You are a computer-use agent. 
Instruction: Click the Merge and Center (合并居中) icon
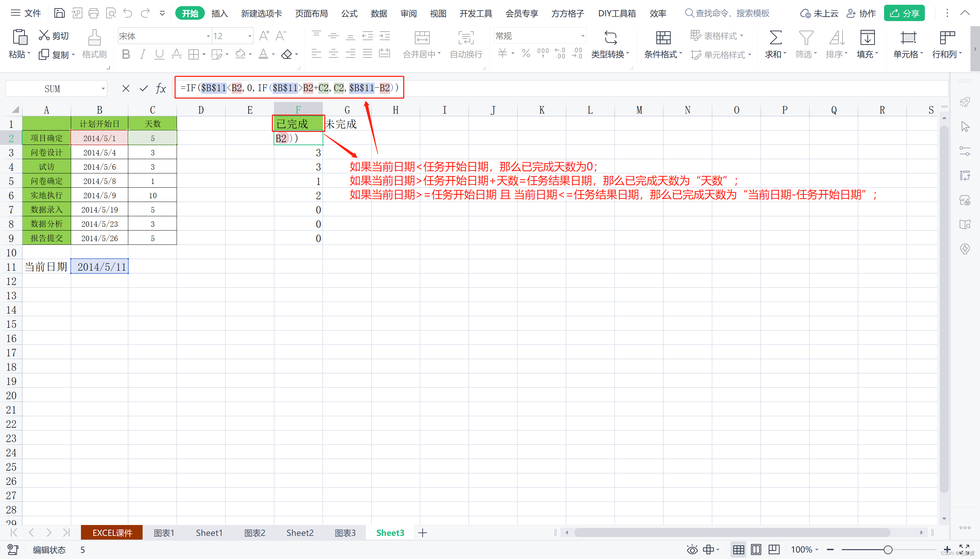click(422, 38)
